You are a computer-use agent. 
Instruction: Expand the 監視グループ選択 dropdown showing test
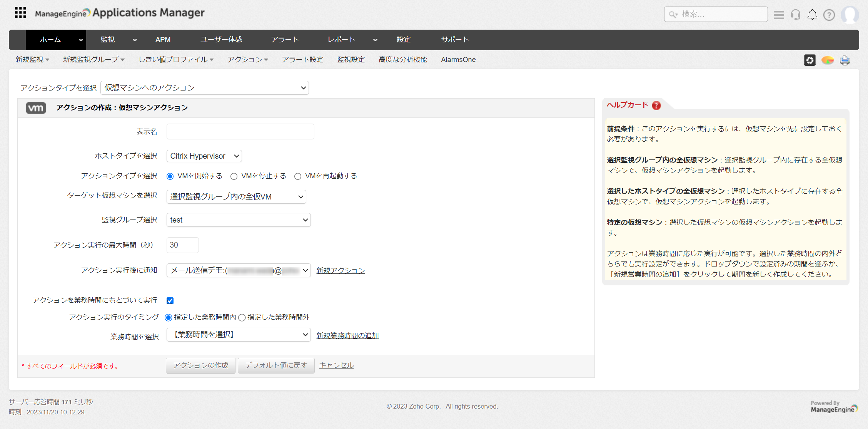(239, 220)
